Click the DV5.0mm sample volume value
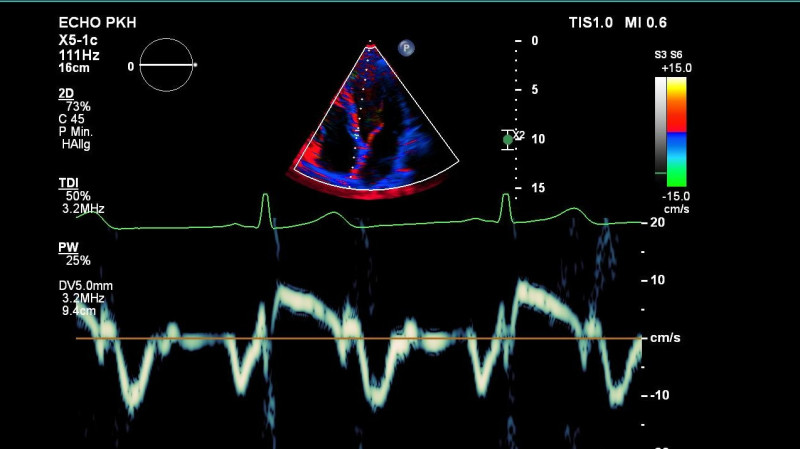This screenshot has width=800, height=449. pos(86,286)
